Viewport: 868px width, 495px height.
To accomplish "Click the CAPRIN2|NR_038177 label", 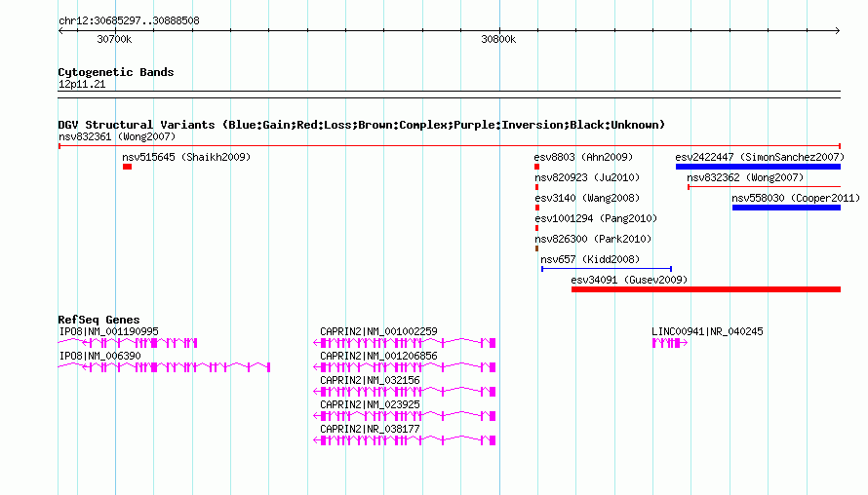I will (370, 429).
